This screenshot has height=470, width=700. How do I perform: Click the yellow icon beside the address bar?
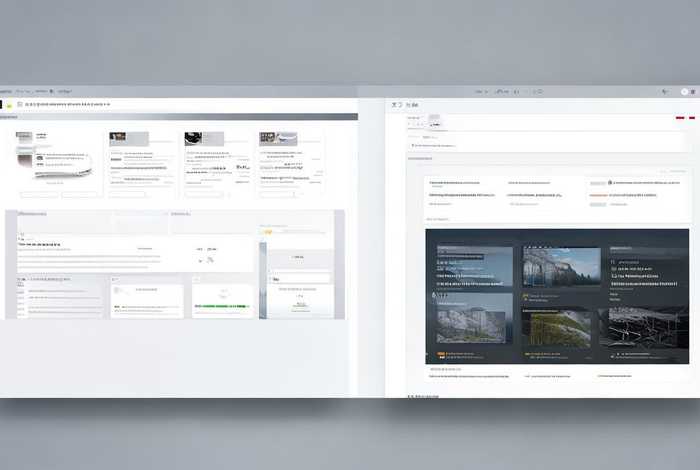pyautogui.click(x=9, y=104)
